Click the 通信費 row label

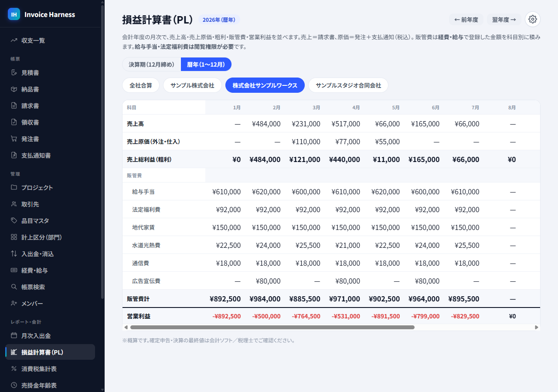coord(141,263)
